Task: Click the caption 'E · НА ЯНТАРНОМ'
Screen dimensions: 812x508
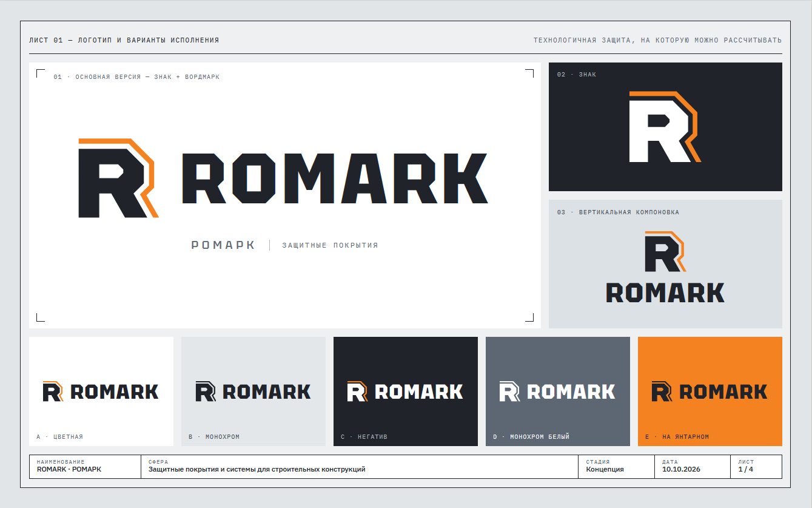Action: [x=677, y=436]
